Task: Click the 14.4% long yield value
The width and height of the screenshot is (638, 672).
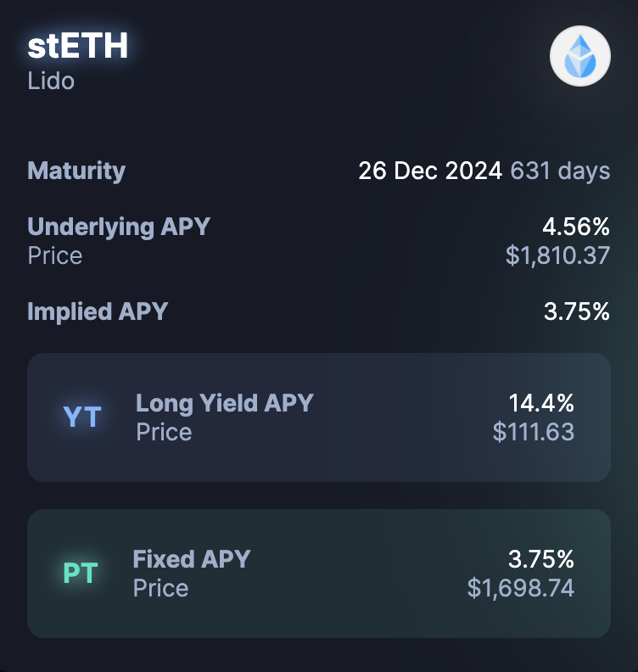Action: 541,402
